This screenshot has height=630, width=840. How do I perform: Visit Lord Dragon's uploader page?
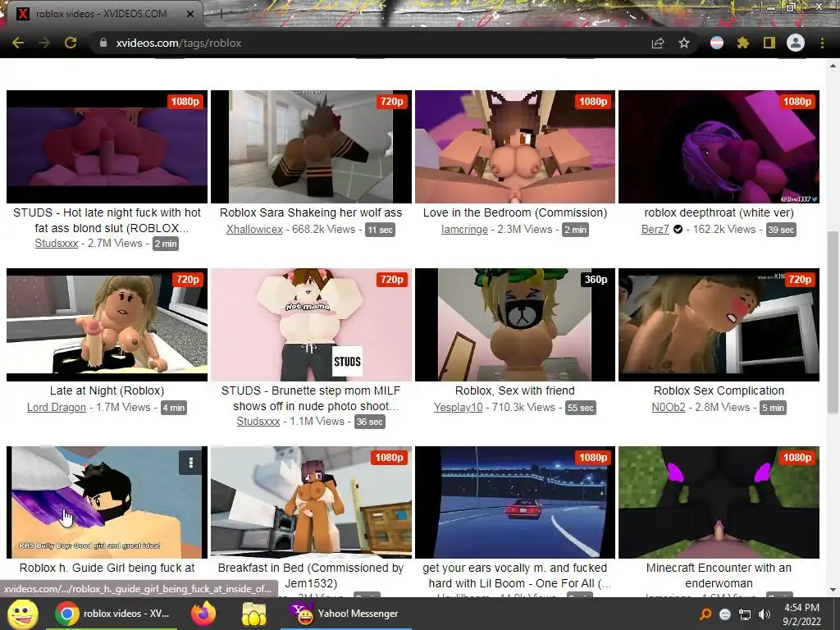pos(57,407)
